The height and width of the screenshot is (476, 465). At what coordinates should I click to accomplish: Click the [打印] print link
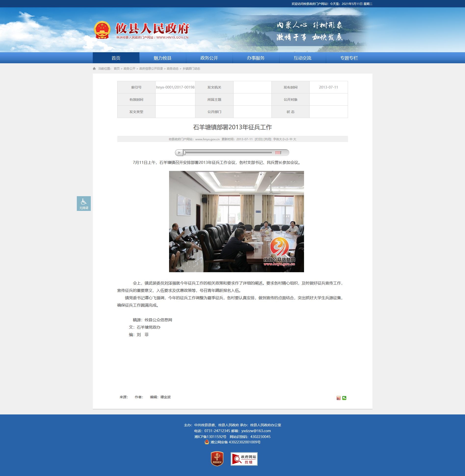(258, 139)
